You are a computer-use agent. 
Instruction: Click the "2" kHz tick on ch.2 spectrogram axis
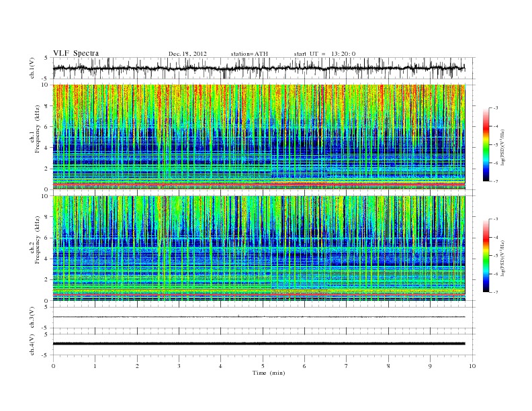click(46, 280)
